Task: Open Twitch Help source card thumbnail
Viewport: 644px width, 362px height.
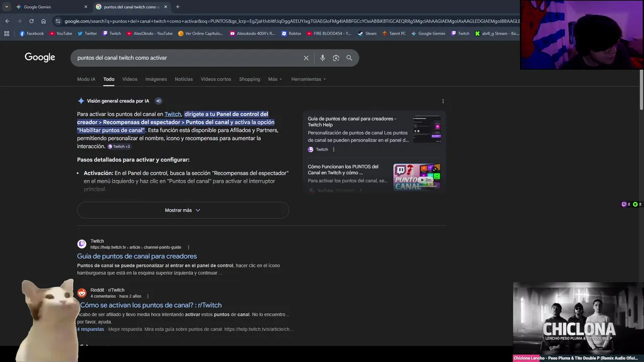Action: click(427, 129)
